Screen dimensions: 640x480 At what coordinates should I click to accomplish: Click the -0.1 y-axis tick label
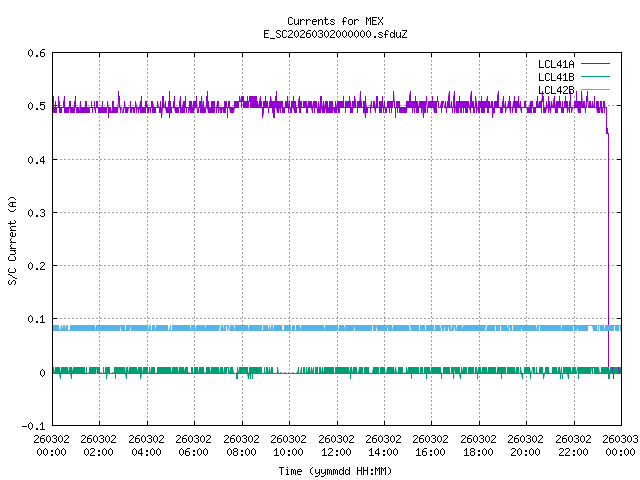[32, 426]
